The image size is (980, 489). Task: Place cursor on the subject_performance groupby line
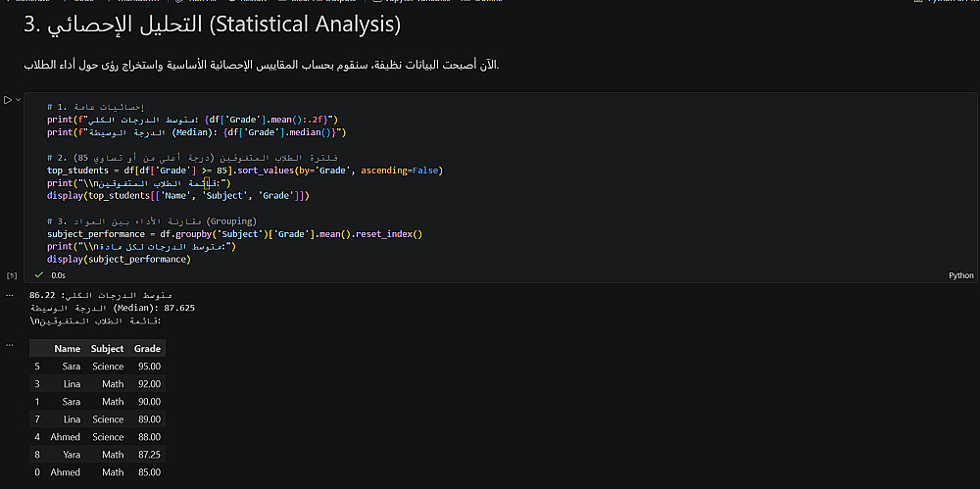pos(233,234)
